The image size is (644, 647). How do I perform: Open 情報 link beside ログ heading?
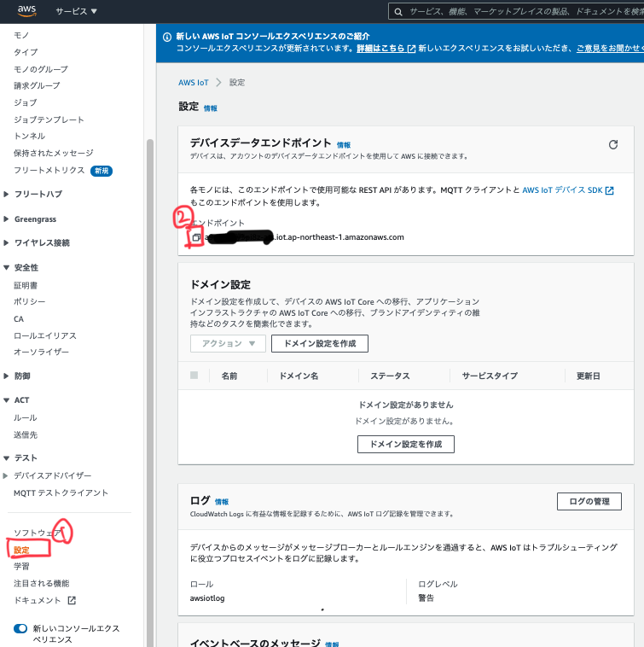click(x=222, y=502)
